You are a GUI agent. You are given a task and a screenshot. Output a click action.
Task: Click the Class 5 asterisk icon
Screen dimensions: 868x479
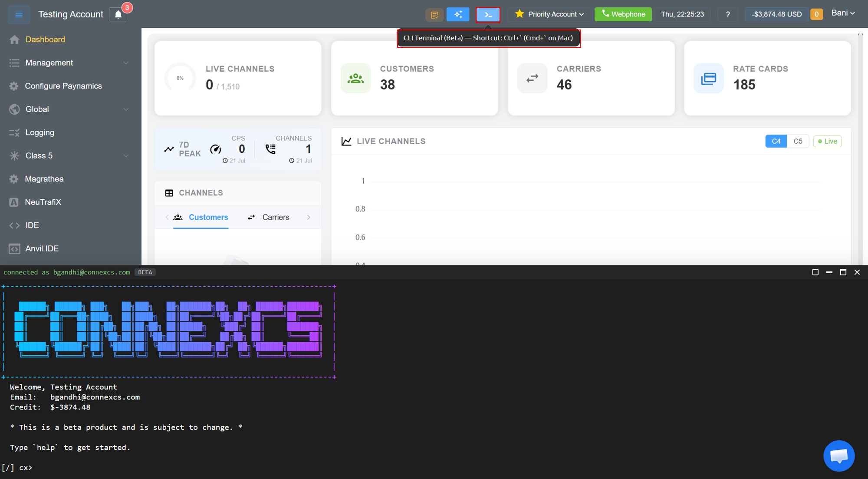14,155
